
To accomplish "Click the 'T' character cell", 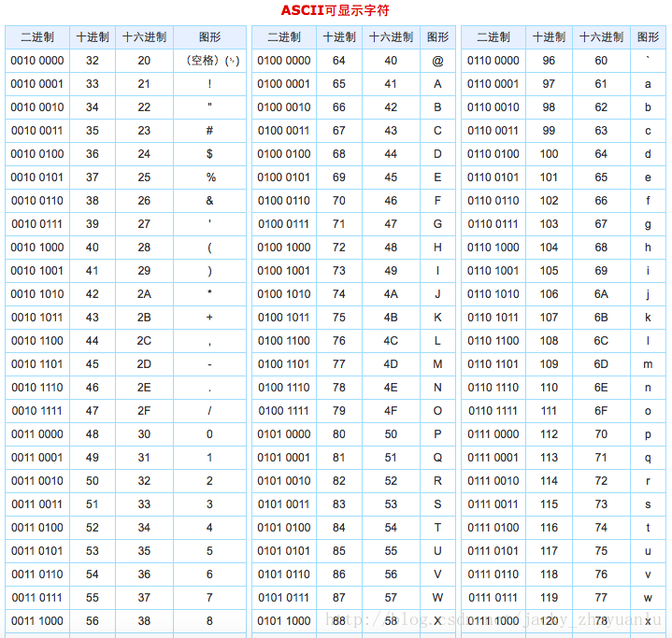I will pos(437,528).
